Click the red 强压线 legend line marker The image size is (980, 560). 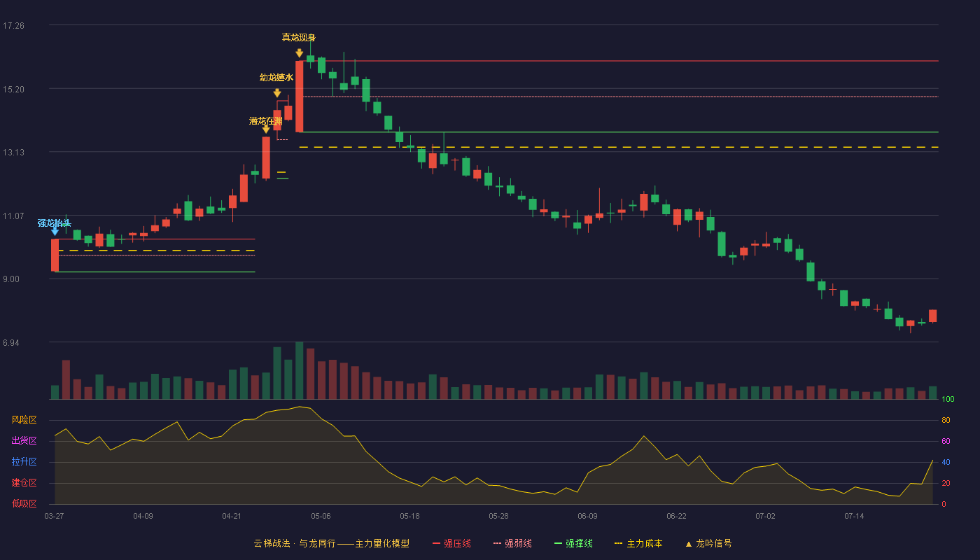pyautogui.click(x=436, y=543)
